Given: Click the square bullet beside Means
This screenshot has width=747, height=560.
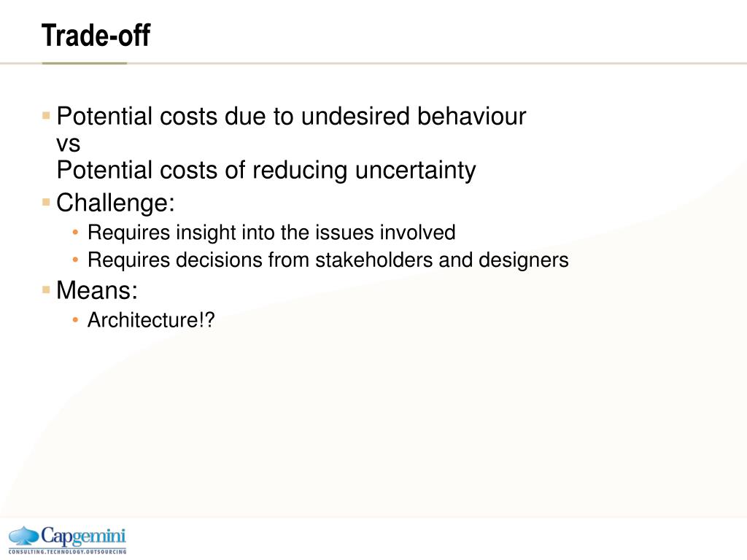Looking at the screenshot, I should (x=46, y=289).
